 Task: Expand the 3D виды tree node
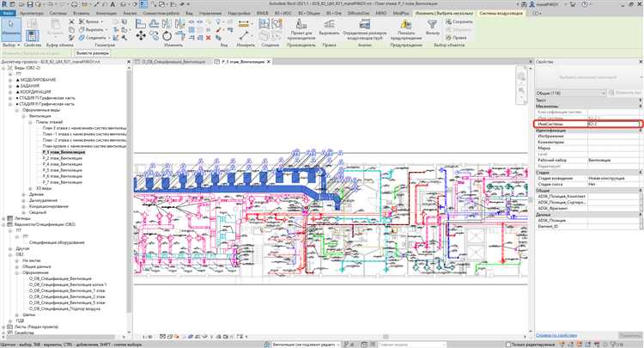click(30, 188)
